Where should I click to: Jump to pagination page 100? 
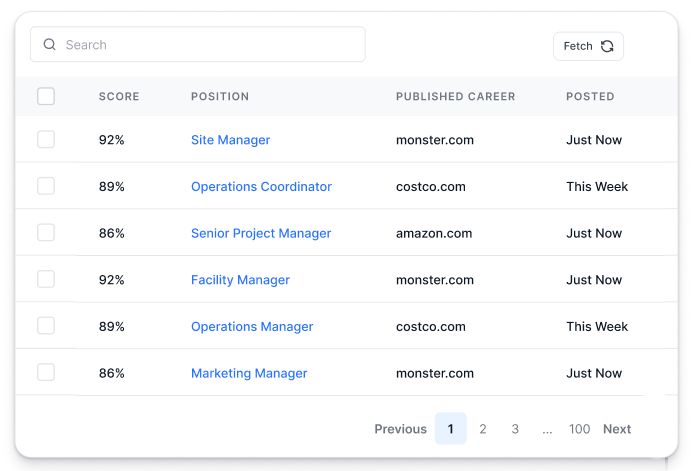[x=579, y=429]
